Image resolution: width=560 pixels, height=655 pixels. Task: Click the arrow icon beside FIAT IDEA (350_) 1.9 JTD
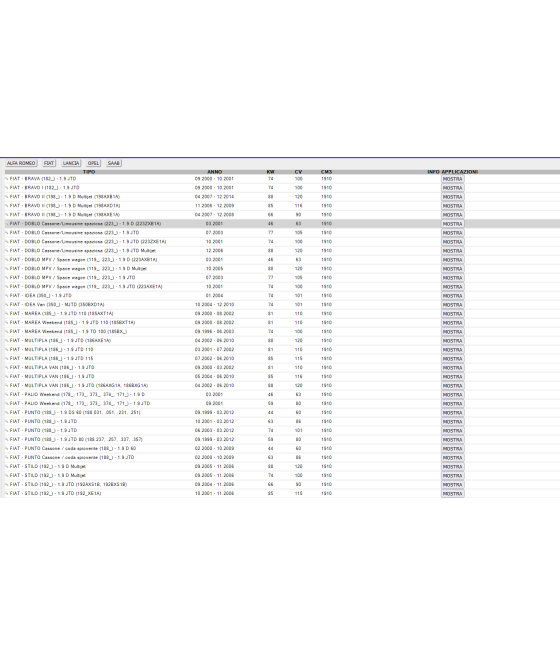coord(7,296)
